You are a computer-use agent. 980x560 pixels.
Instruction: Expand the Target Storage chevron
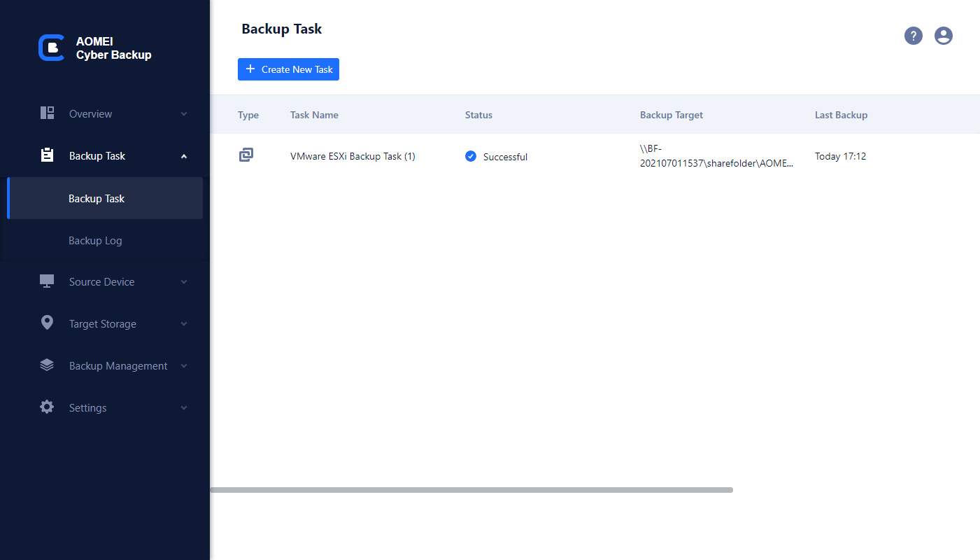(184, 324)
